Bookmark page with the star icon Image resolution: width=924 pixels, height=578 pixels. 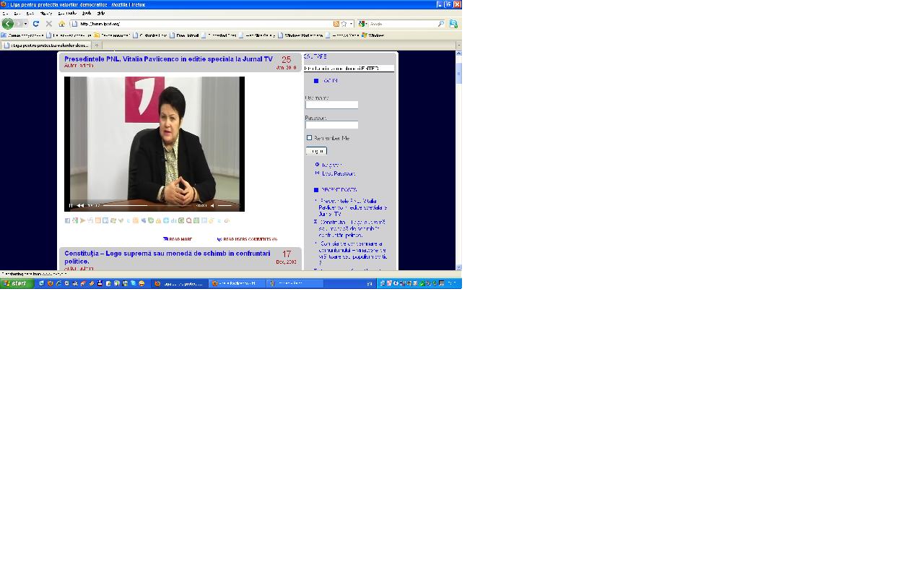tap(344, 24)
